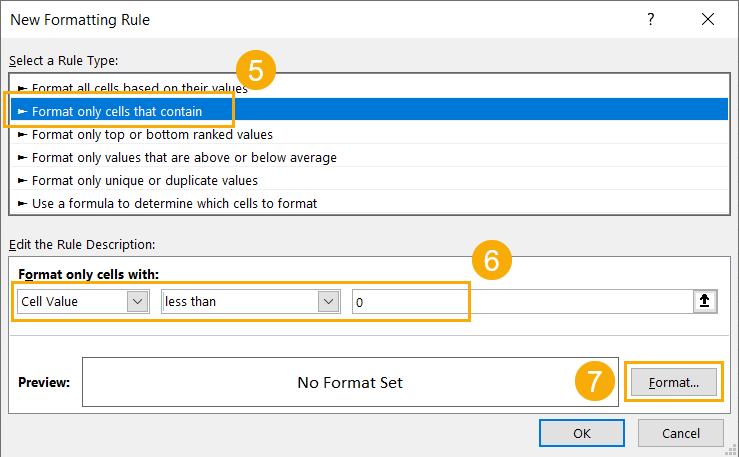Select 'Format only unique or duplicate values'
739x457 pixels.
coord(145,180)
